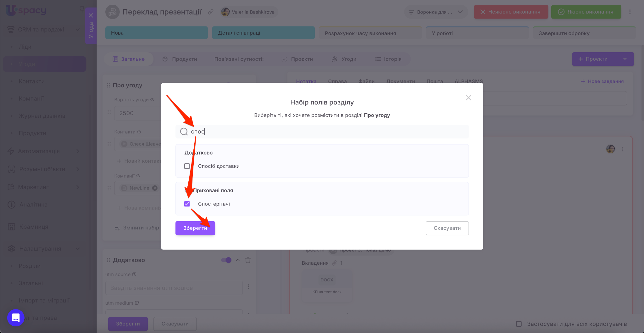Viewport: 644px width, 333px height.
Task: Click Скасувати in the dialog
Action: tap(447, 228)
